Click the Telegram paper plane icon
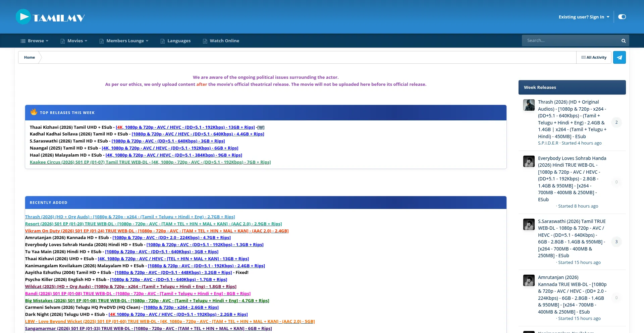The image size is (644, 333). point(620,57)
